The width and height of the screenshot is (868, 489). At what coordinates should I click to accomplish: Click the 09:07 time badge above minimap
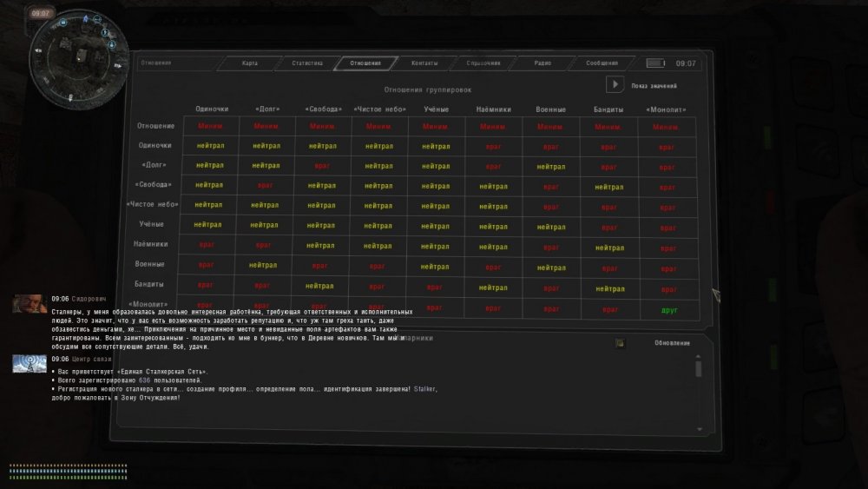(41, 13)
